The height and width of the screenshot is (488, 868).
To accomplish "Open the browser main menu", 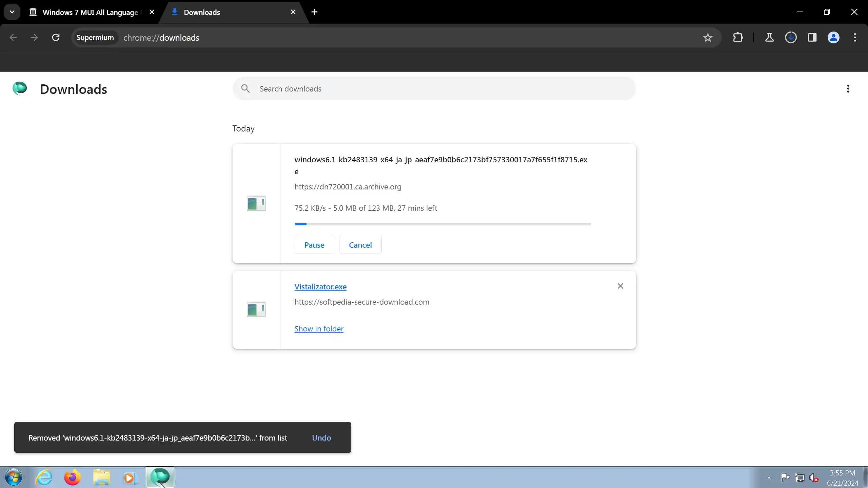I will coord(855,37).
